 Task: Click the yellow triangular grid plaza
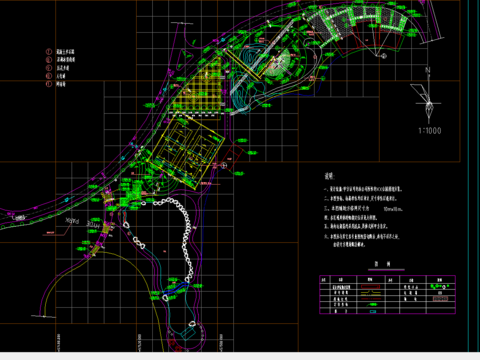pos(199,87)
